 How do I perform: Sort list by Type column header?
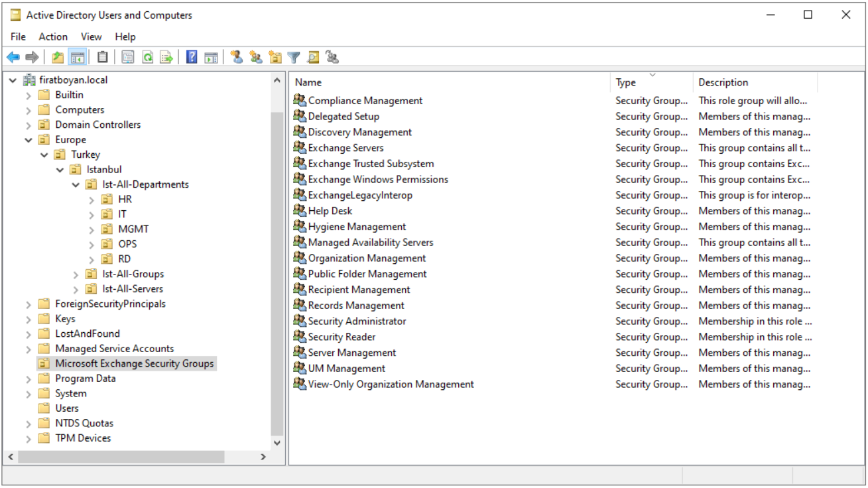pos(652,82)
